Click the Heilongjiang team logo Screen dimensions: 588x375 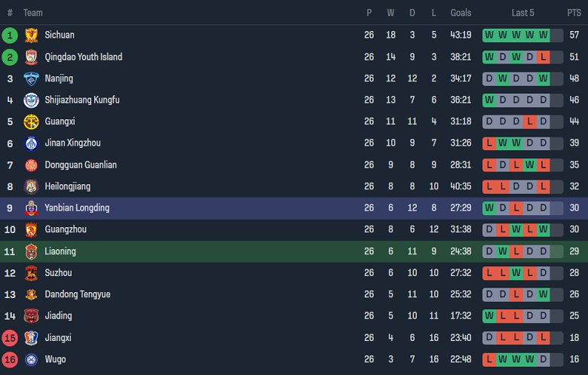click(31, 187)
